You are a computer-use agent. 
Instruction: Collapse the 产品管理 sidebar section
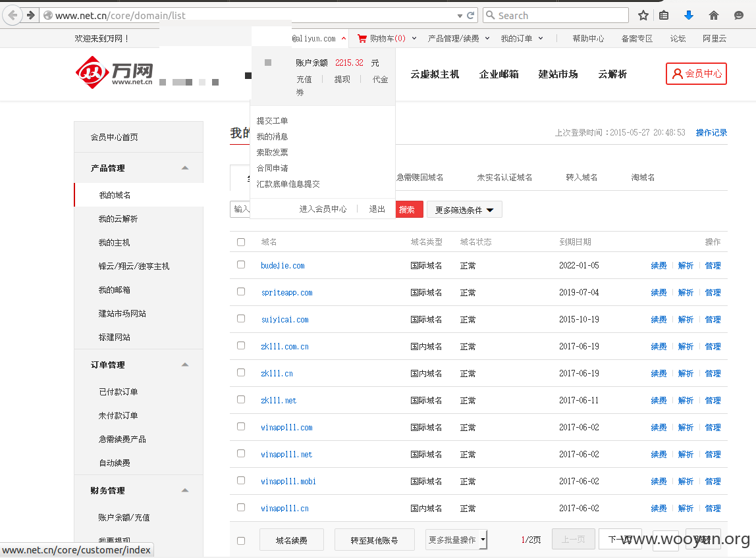pyautogui.click(x=185, y=168)
